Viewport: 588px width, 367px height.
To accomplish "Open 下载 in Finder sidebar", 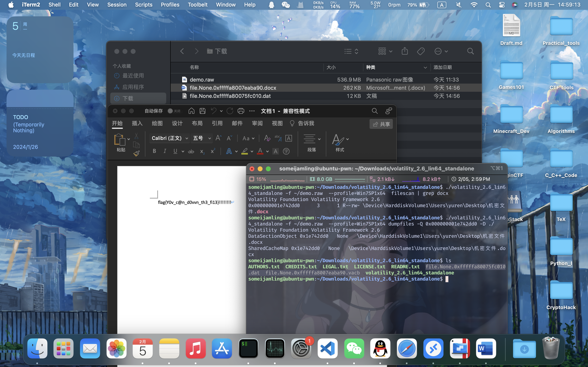I will click(x=128, y=98).
